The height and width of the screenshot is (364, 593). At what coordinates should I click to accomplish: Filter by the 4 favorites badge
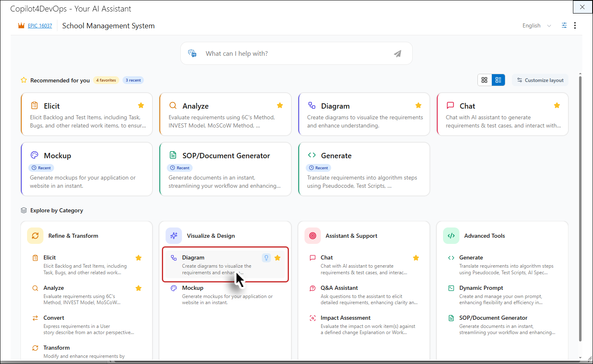(106, 80)
